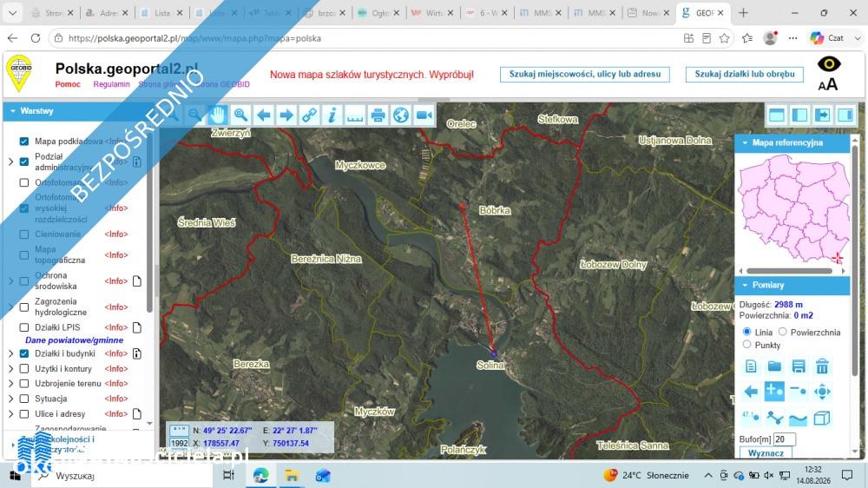This screenshot has width=868, height=488.
Task: Click the video camera icon
Action: [x=424, y=115]
